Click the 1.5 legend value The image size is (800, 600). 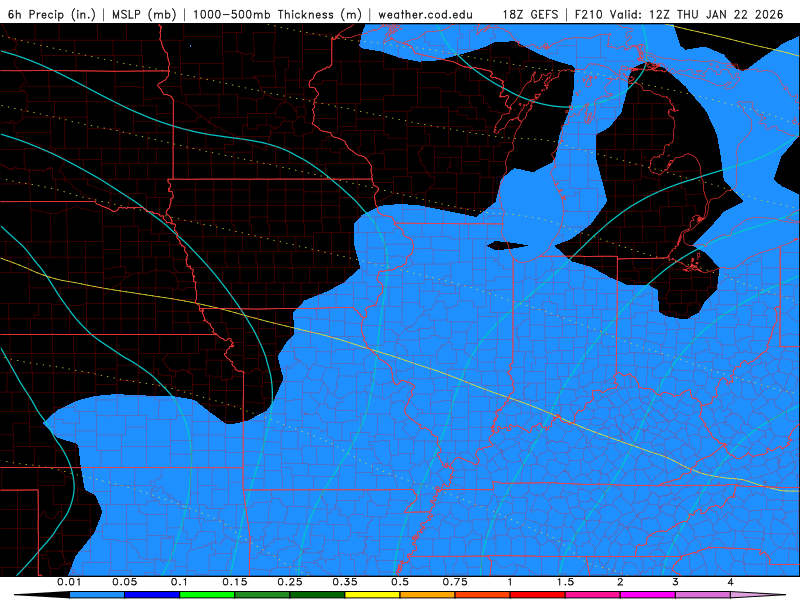point(565,582)
